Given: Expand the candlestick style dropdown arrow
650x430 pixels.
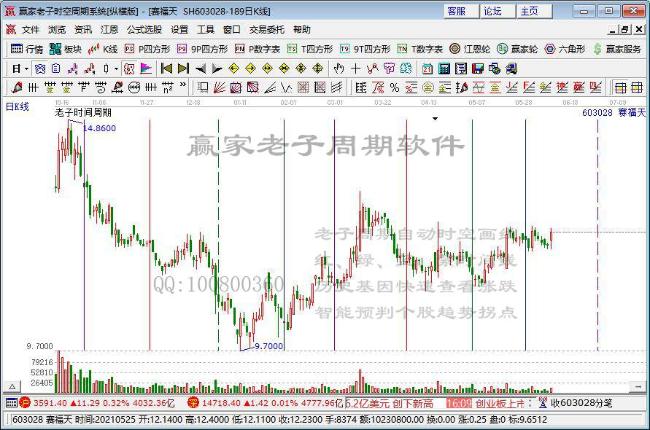Looking at the screenshot, I should (116, 69).
